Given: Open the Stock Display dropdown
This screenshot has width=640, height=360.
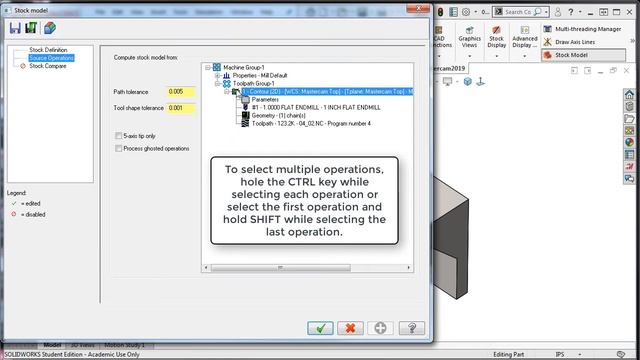Looking at the screenshot, I should [x=497, y=56].
